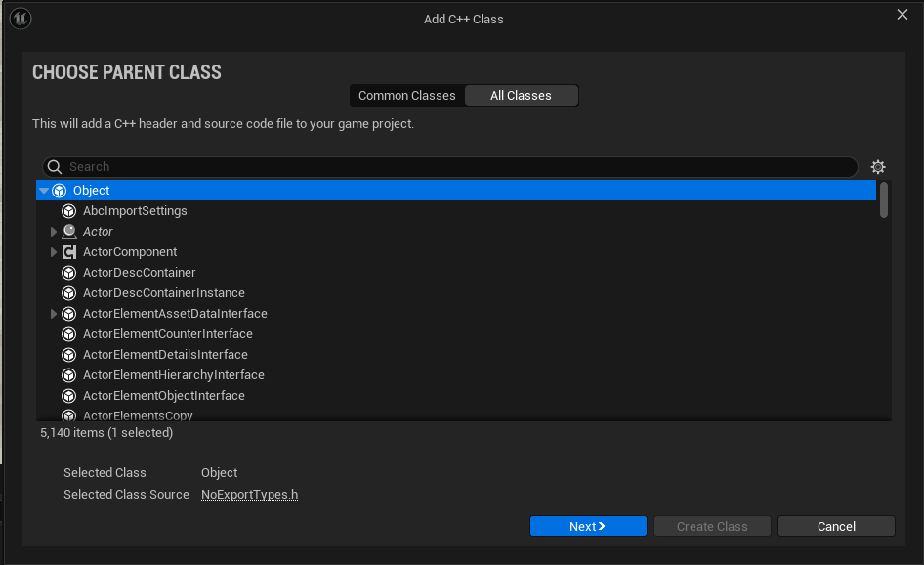The width and height of the screenshot is (924, 565).
Task: Open the settings gear icon
Action: point(878,166)
